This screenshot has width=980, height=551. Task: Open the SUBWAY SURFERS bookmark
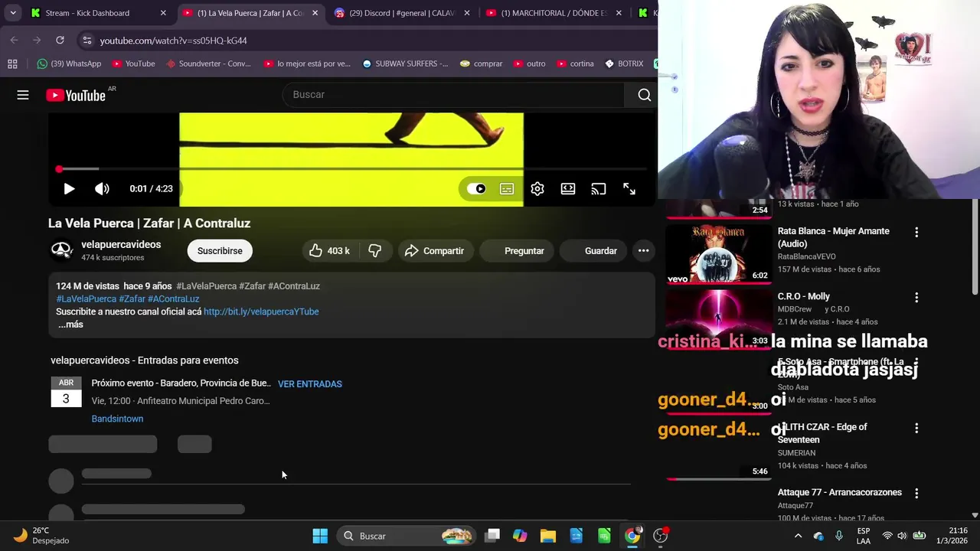click(x=405, y=64)
